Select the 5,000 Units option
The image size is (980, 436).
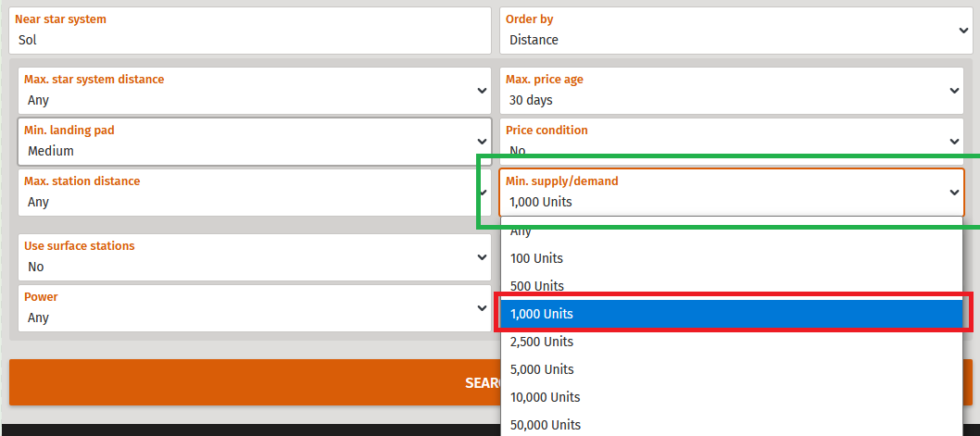click(731, 369)
